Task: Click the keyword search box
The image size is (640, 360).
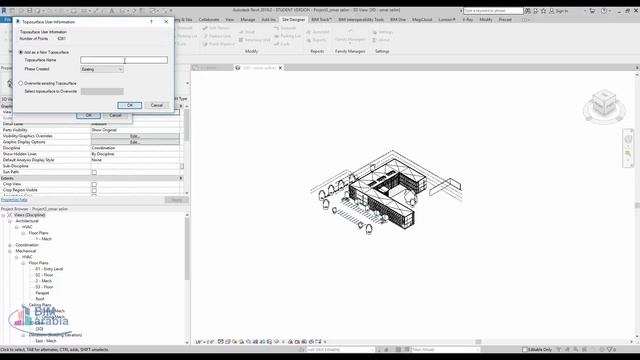Action: (x=493, y=11)
